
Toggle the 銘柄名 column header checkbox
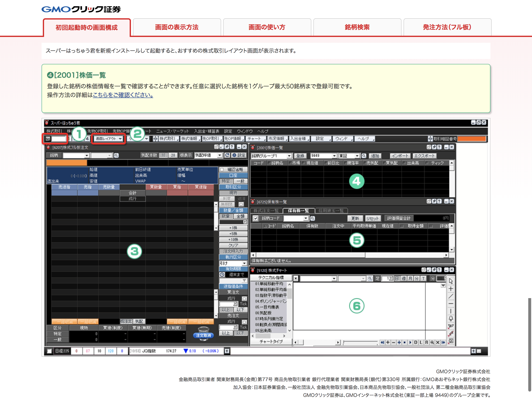(x=269, y=163)
